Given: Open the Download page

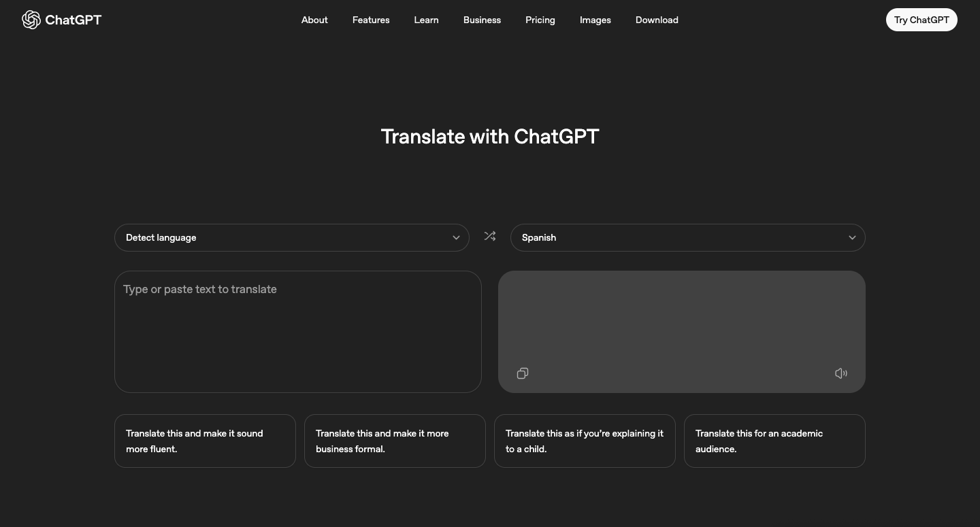Looking at the screenshot, I should click(x=657, y=20).
